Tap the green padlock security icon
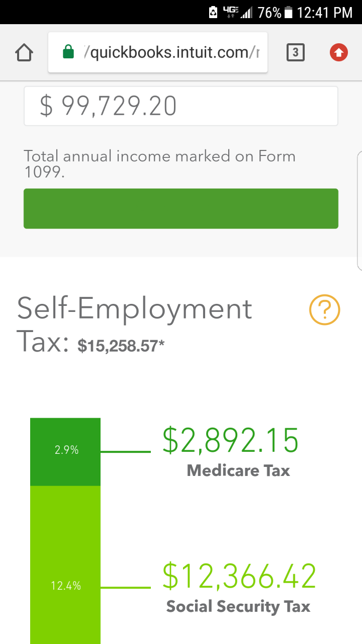 68,52
